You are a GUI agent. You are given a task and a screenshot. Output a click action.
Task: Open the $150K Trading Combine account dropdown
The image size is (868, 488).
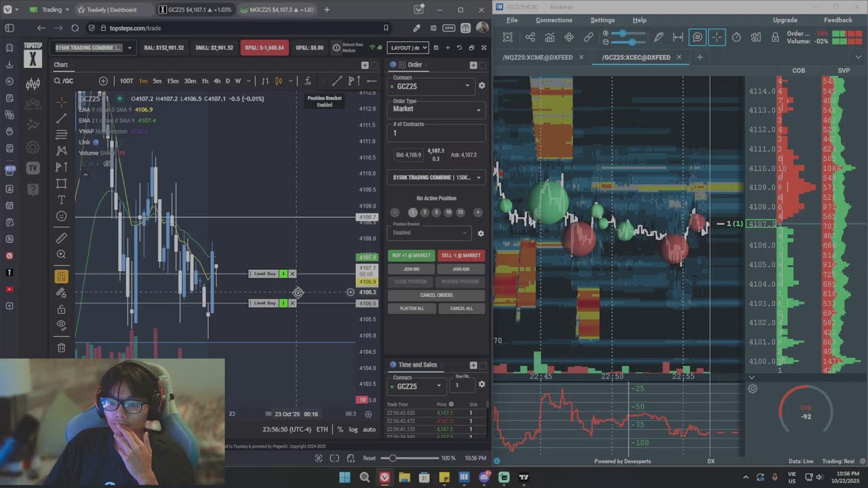tap(94, 47)
